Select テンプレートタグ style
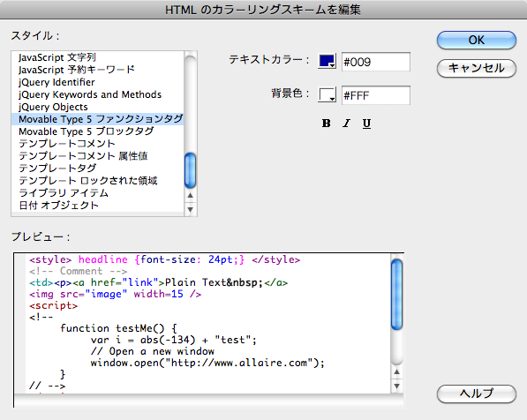This screenshot has width=527, height=420. point(97,169)
